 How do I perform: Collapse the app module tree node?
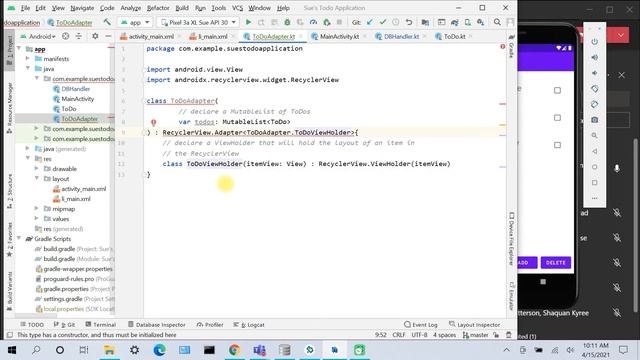pyautogui.click(x=19, y=49)
